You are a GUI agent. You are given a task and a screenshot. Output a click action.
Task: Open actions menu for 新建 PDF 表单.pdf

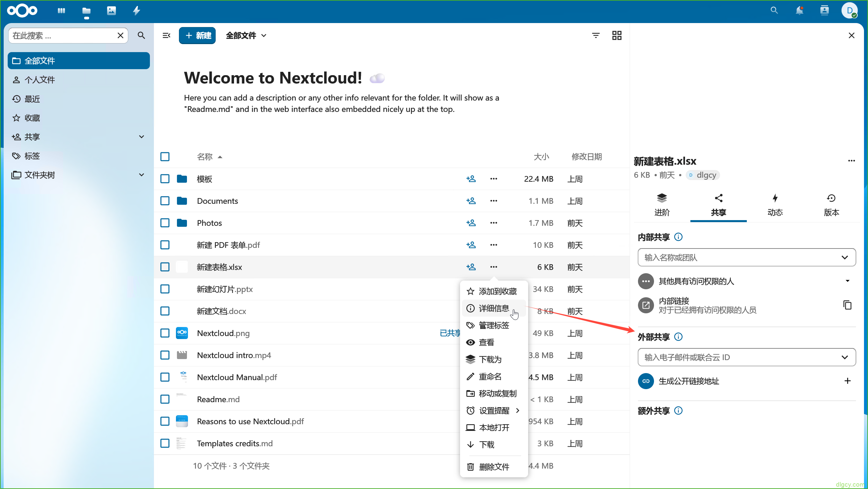pos(494,245)
